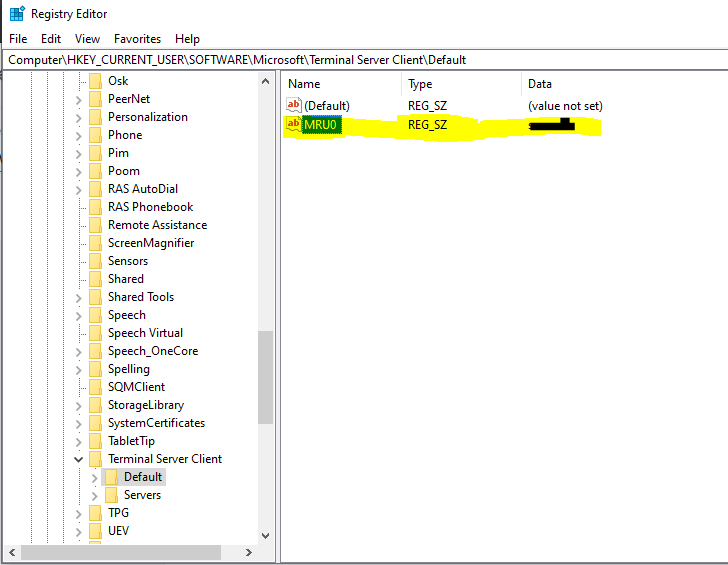728x565 pixels.
Task: Expand the Phone key
Action: 78,136
